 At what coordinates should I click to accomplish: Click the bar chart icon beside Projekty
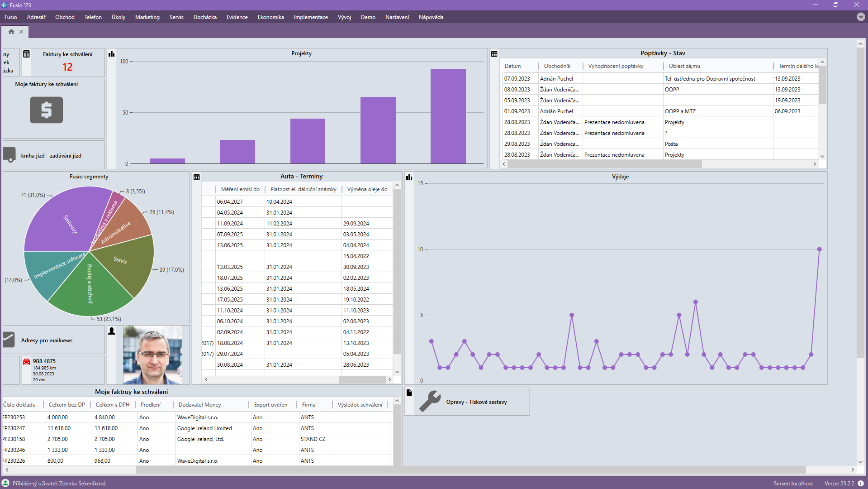(112, 54)
